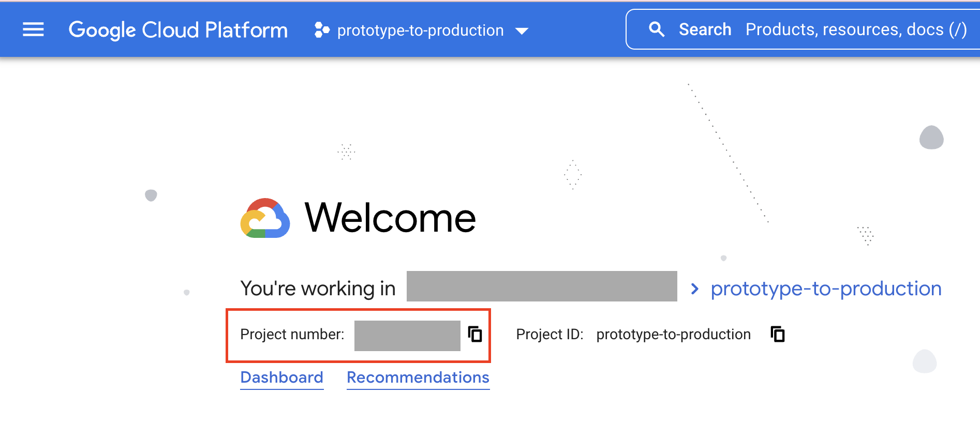980x423 pixels.
Task: Go to the Recommendations link
Action: 418,377
